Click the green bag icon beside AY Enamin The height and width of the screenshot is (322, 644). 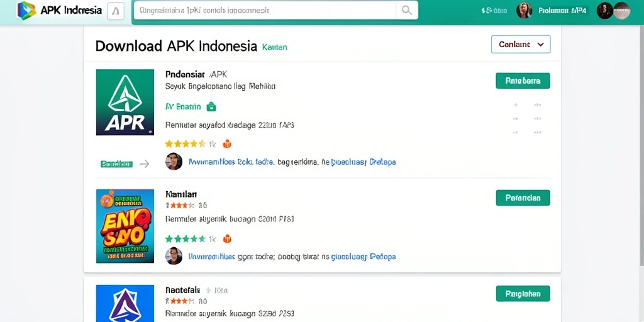[x=211, y=107]
